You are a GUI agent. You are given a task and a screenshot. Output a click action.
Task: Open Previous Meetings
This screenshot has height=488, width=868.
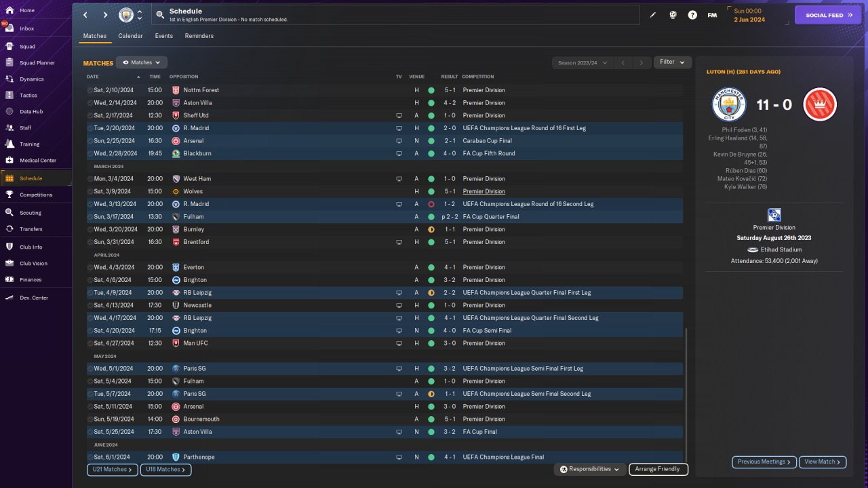[x=764, y=462]
